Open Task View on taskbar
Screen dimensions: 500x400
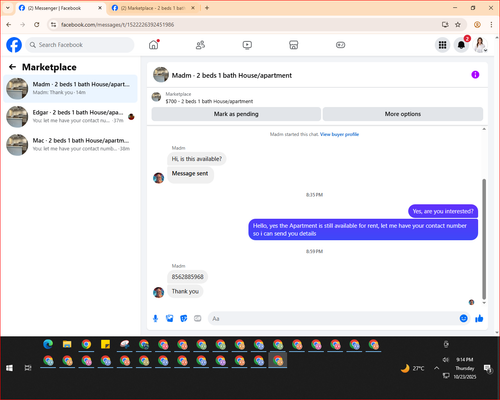coord(28,368)
